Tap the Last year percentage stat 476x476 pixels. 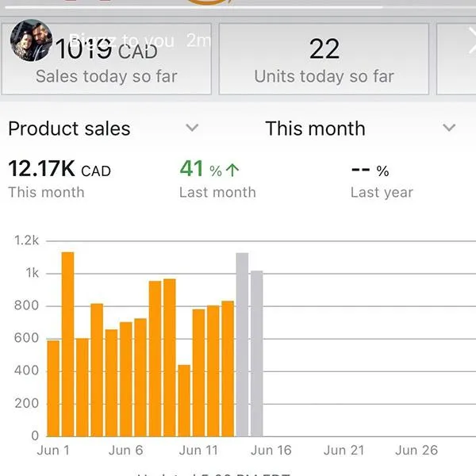click(370, 171)
